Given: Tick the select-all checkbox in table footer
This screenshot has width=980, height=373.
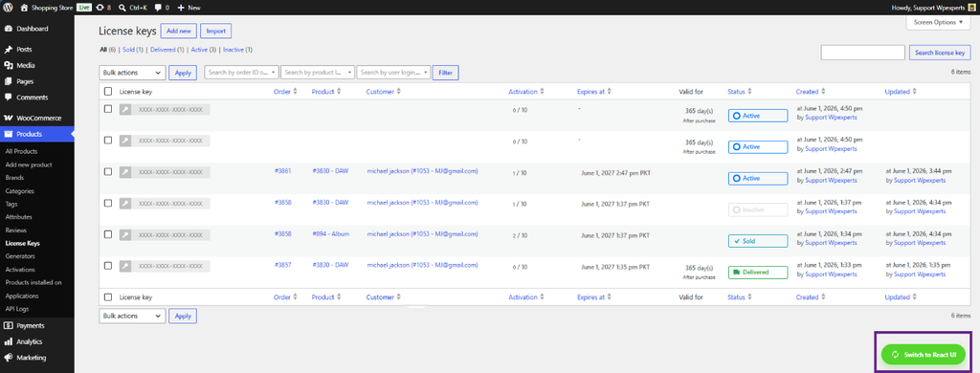Looking at the screenshot, I should point(108,297).
